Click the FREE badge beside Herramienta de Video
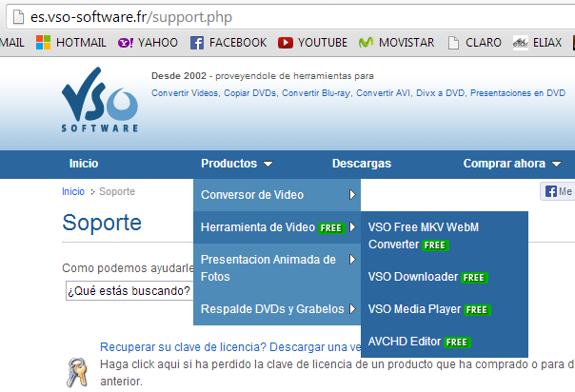Image resolution: width=575 pixels, height=392 pixels. pyautogui.click(x=331, y=228)
